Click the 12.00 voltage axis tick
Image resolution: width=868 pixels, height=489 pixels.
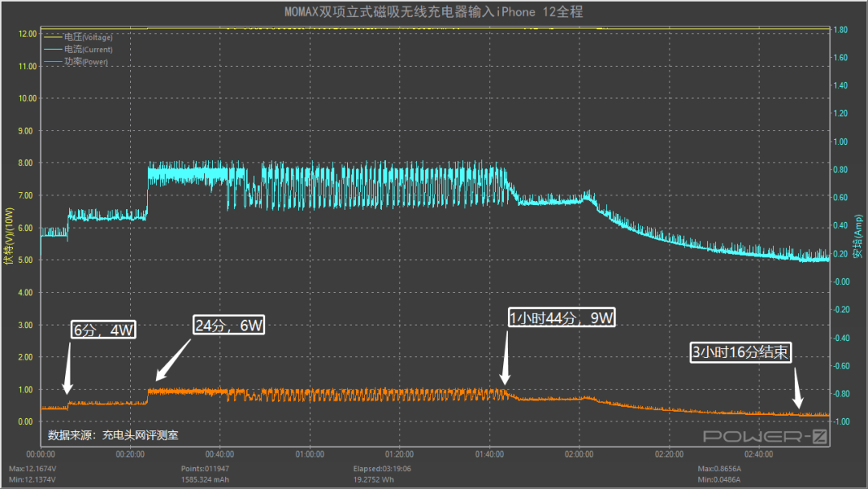(x=27, y=34)
